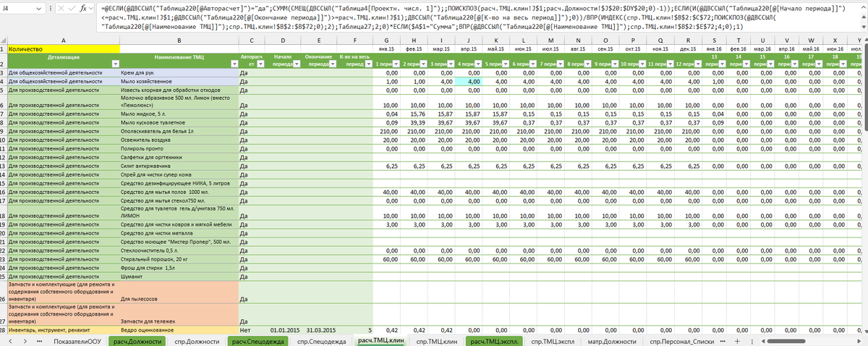Viewport: 868px width, 346px height.
Task: Open the filter dropdown for Детализация column
Action: click(114, 64)
